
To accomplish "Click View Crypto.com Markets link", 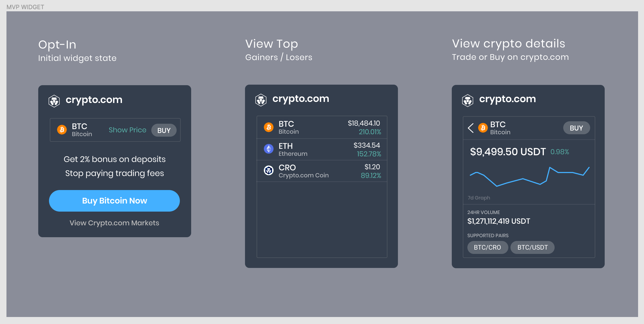I will click(114, 223).
